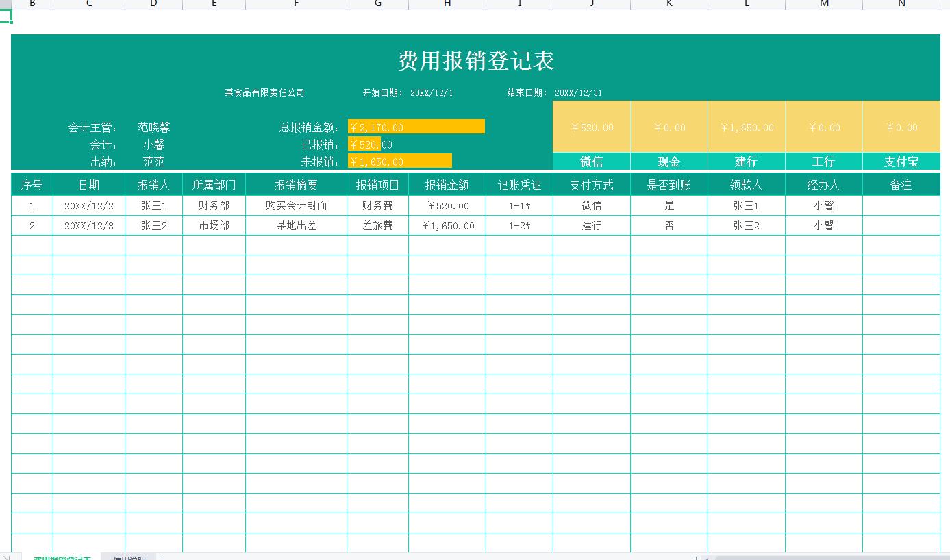Click the title cell 费用报销登记表

coord(475,61)
